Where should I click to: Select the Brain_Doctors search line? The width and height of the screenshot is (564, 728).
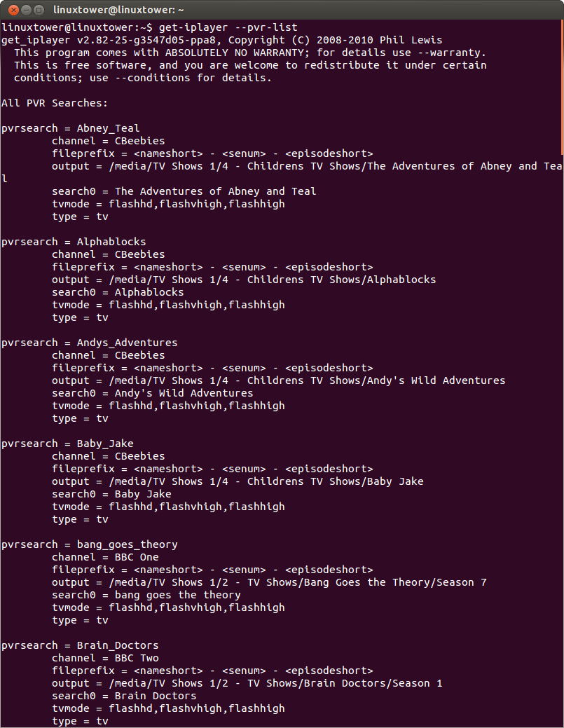click(x=77, y=645)
